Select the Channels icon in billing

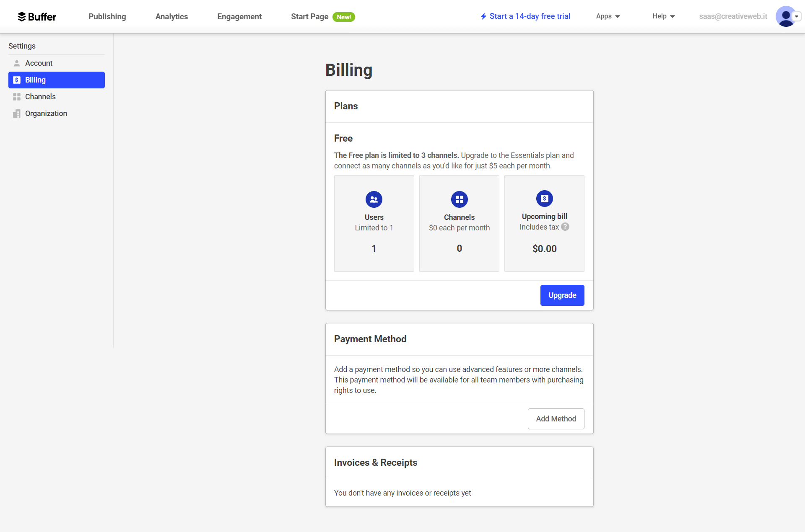pyautogui.click(x=459, y=199)
